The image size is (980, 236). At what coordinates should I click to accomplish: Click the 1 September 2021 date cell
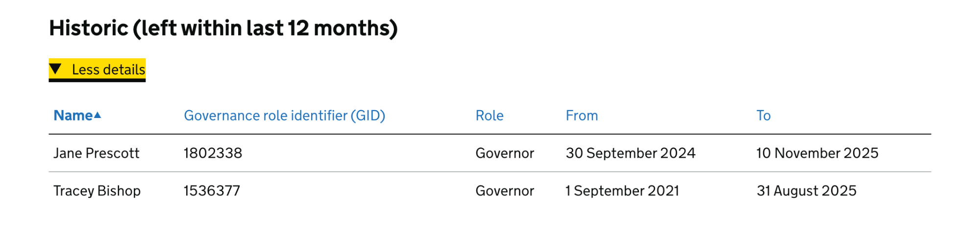coord(622,191)
